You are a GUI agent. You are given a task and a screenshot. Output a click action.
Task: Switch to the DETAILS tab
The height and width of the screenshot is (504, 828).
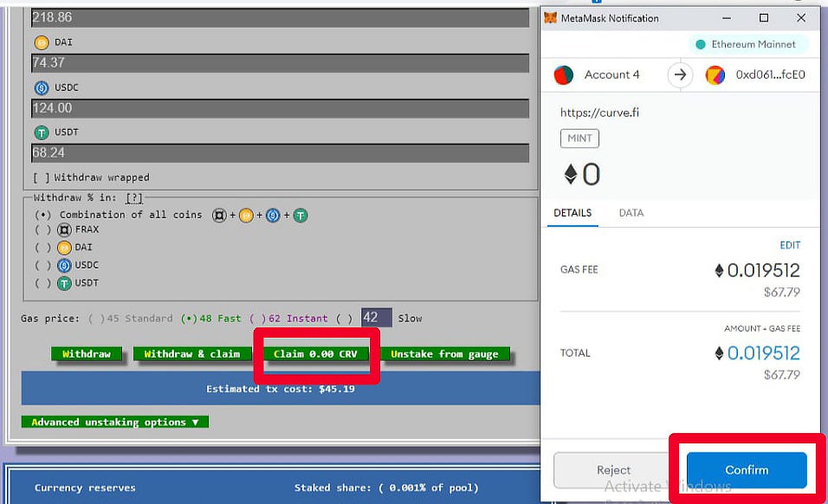(572, 213)
